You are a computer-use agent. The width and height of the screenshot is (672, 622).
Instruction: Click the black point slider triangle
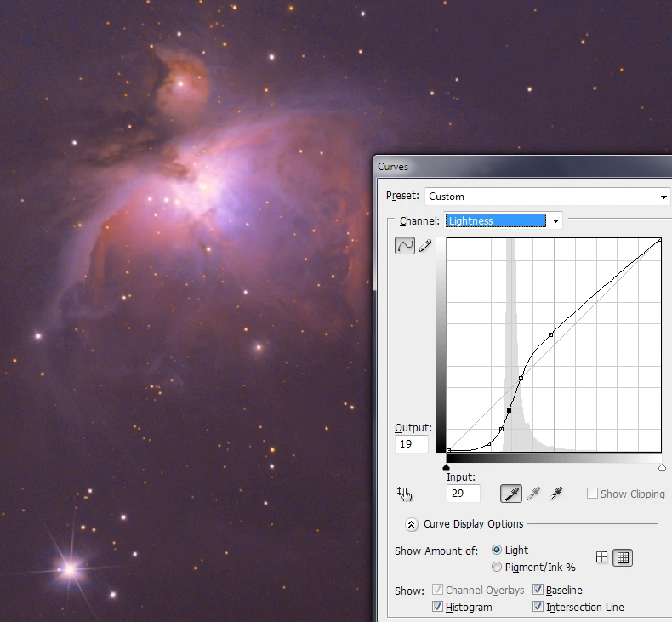447,467
